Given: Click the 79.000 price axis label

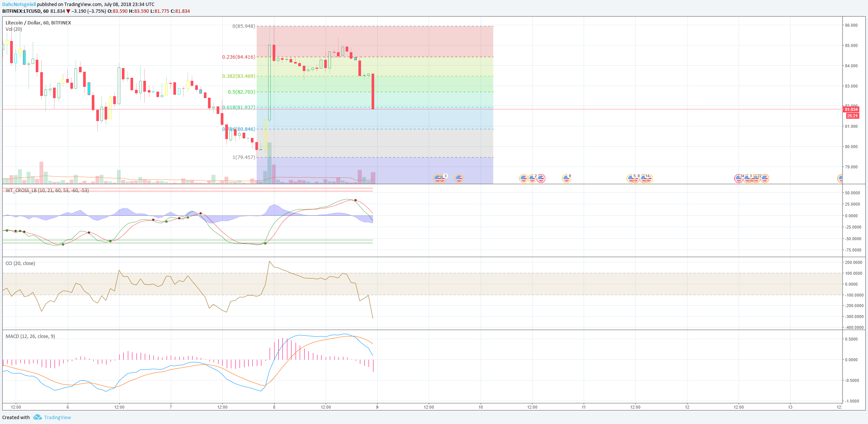Looking at the screenshot, I should coord(851,167).
